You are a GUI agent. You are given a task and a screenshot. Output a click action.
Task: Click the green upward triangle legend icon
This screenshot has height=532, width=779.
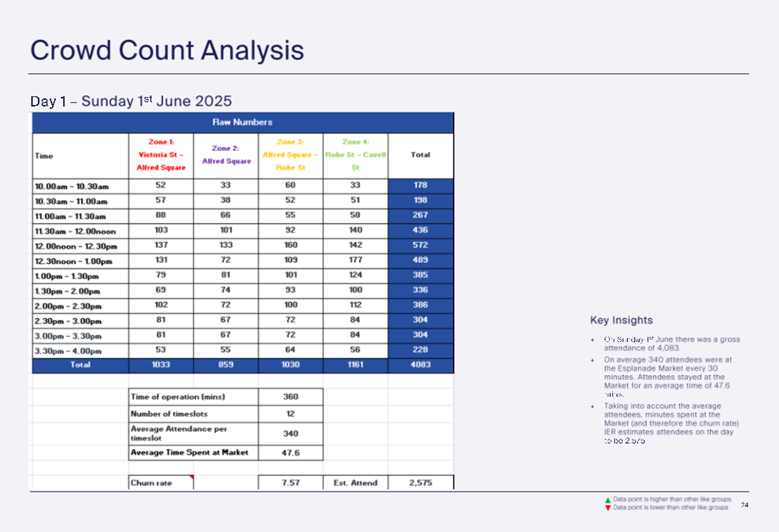(x=607, y=501)
